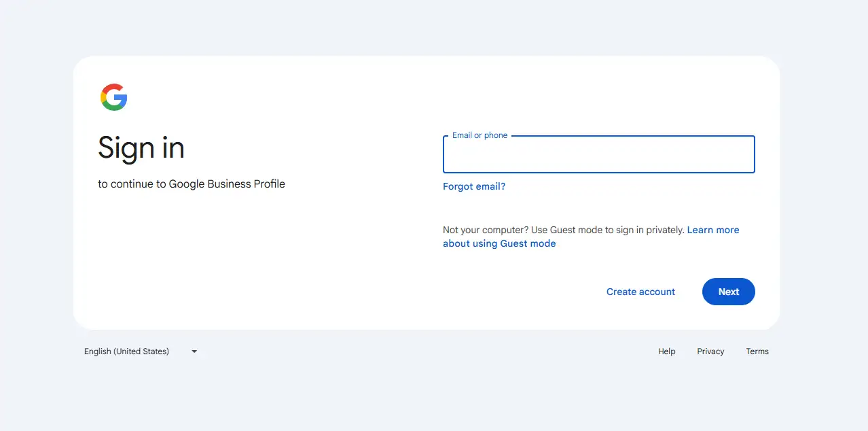Recover your email via "Forgot email?"
The image size is (868, 431).
(x=473, y=186)
